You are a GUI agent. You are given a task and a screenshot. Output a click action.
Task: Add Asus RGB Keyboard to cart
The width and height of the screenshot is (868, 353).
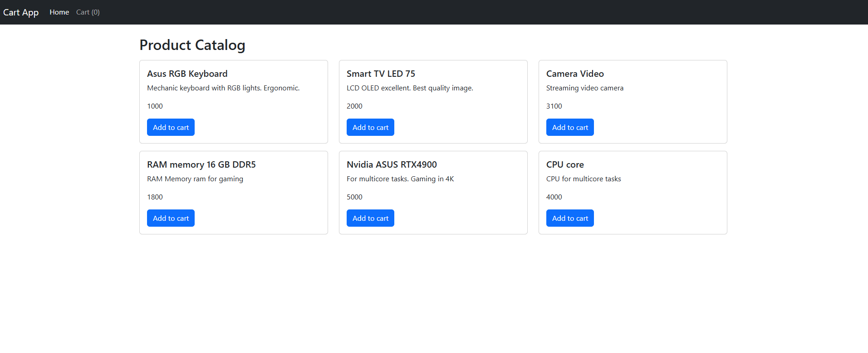click(x=171, y=127)
